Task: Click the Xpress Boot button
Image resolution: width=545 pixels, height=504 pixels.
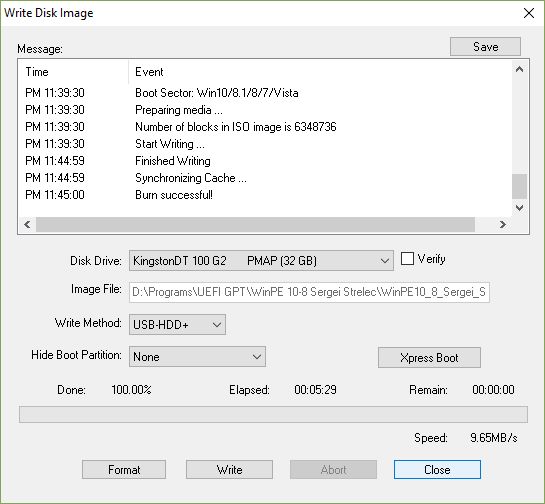Action: (429, 358)
